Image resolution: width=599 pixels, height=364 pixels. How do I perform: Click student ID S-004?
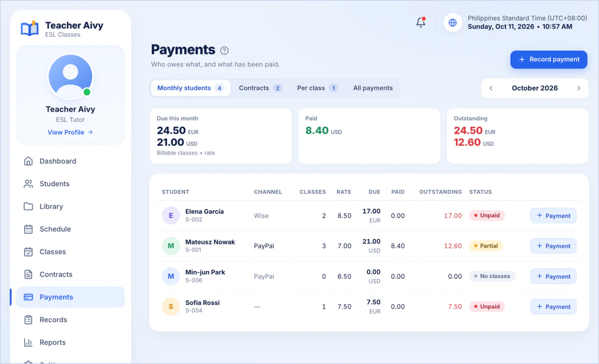click(194, 311)
